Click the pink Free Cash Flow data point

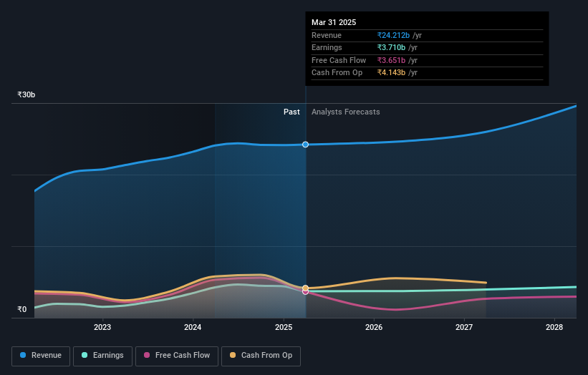click(x=306, y=292)
